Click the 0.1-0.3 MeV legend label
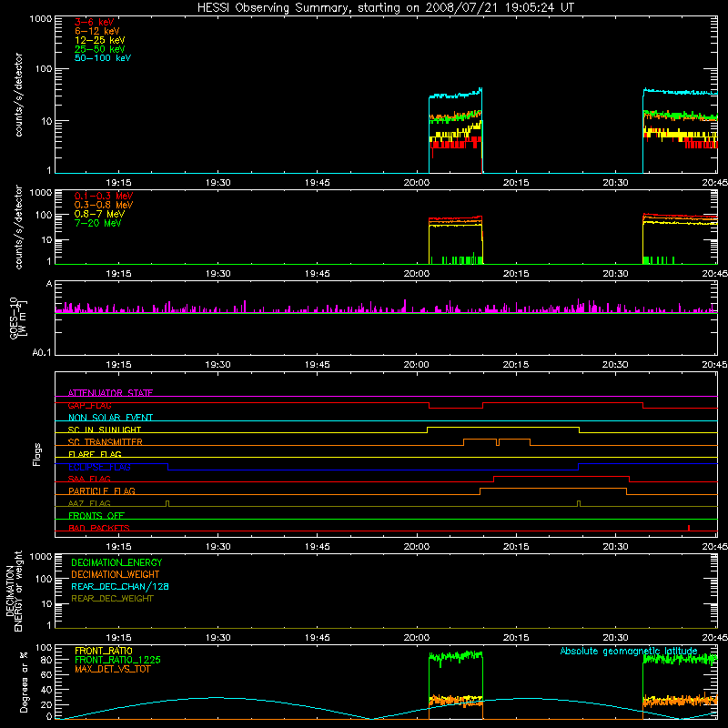Viewport: 728px width, 728px height. point(104,196)
